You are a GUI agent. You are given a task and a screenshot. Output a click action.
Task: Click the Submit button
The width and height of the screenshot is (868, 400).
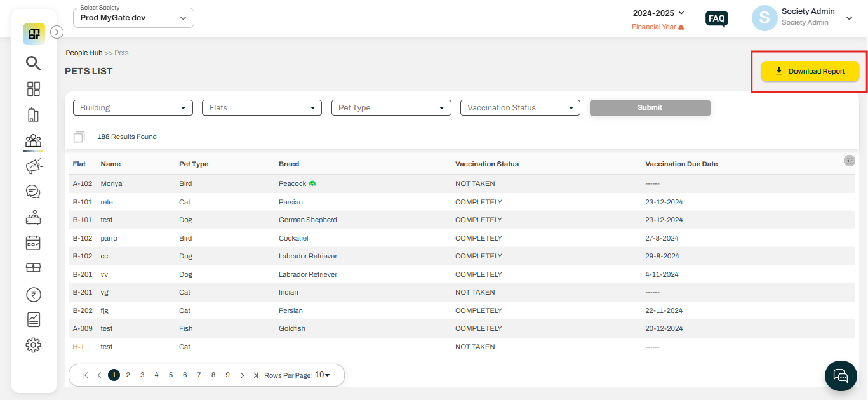[x=650, y=107]
